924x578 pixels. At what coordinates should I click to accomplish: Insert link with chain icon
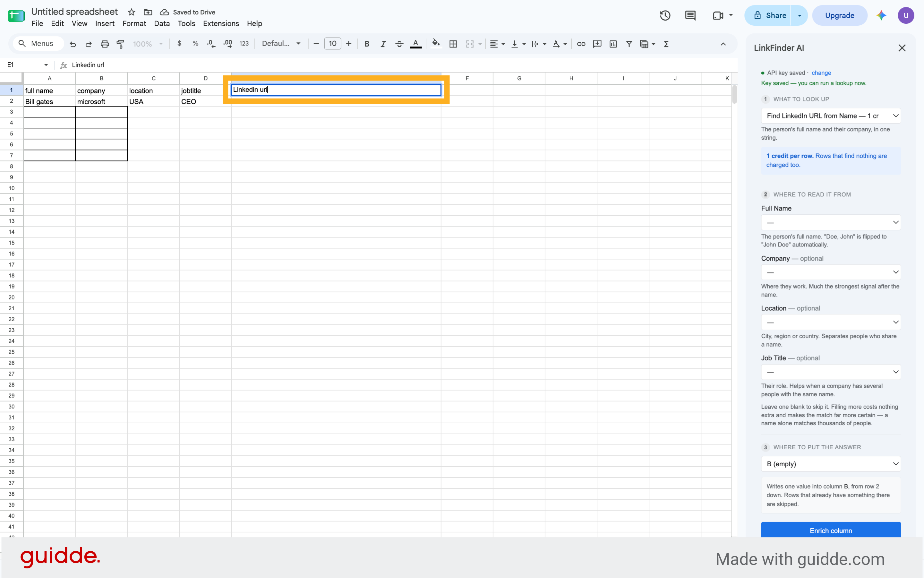[581, 44]
